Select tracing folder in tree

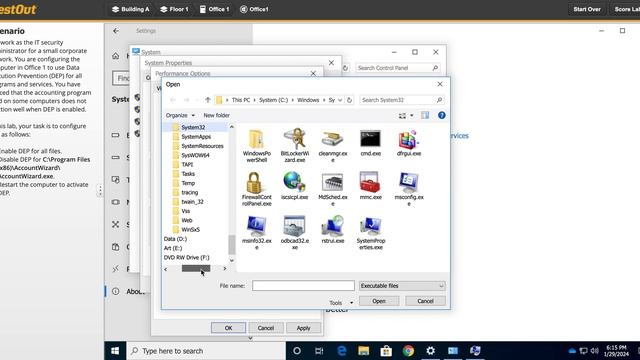pyautogui.click(x=189, y=193)
